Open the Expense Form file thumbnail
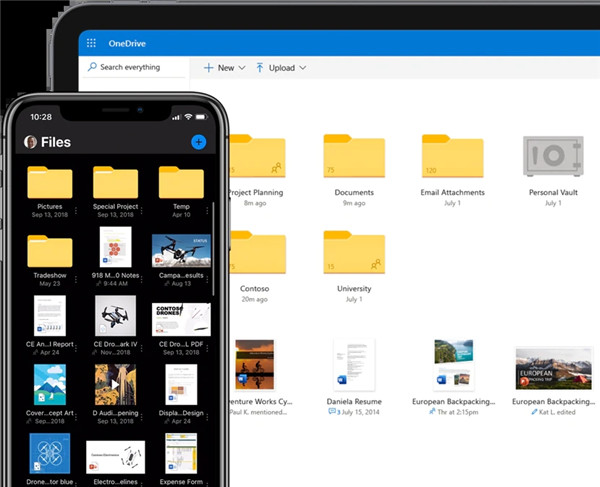This screenshot has height=487, width=600. (x=180, y=456)
